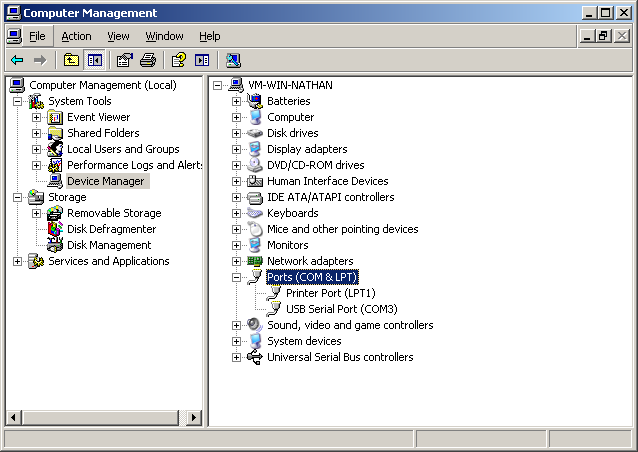Expand the Removable Storage node
The width and height of the screenshot is (638, 452).
36,213
